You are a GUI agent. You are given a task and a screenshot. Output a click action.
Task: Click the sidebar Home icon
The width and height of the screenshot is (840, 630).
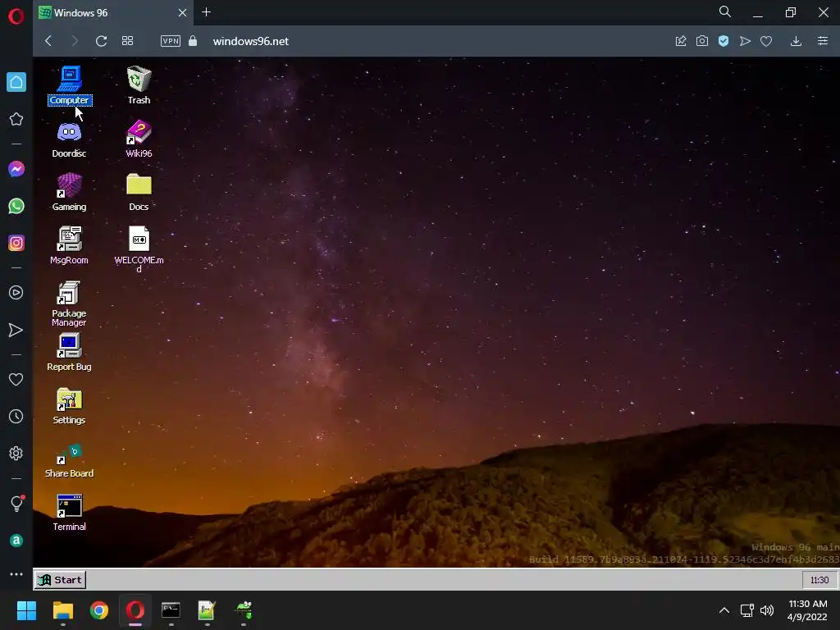[16, 82]
